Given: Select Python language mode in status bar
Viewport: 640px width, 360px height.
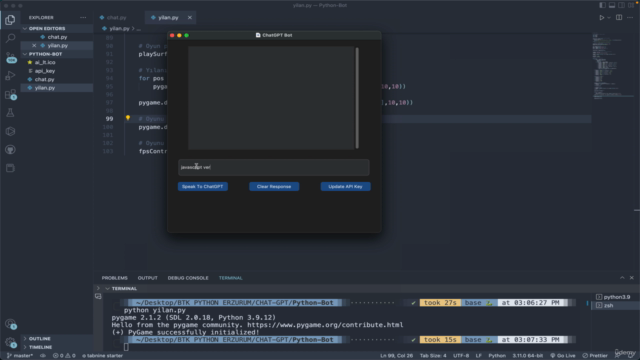Looking at the screenshot, I should [497, 356].
